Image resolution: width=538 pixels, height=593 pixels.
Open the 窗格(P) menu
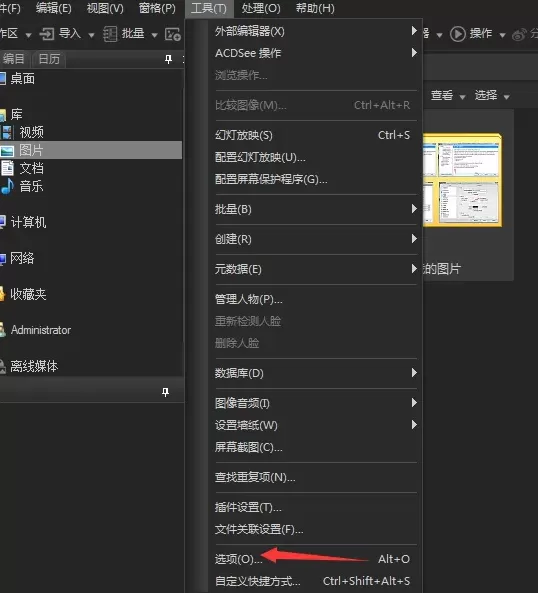coord(157,8)
